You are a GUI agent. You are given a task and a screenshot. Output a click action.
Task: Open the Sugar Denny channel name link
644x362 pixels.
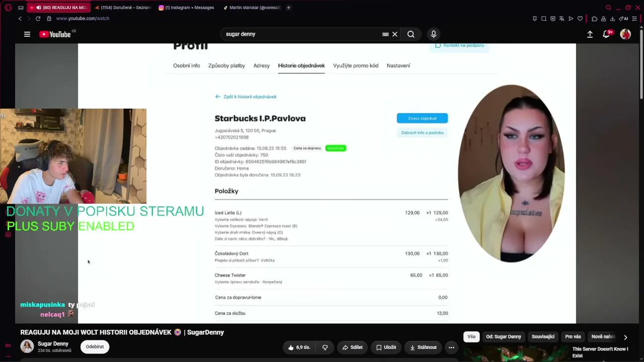point(53,344)
